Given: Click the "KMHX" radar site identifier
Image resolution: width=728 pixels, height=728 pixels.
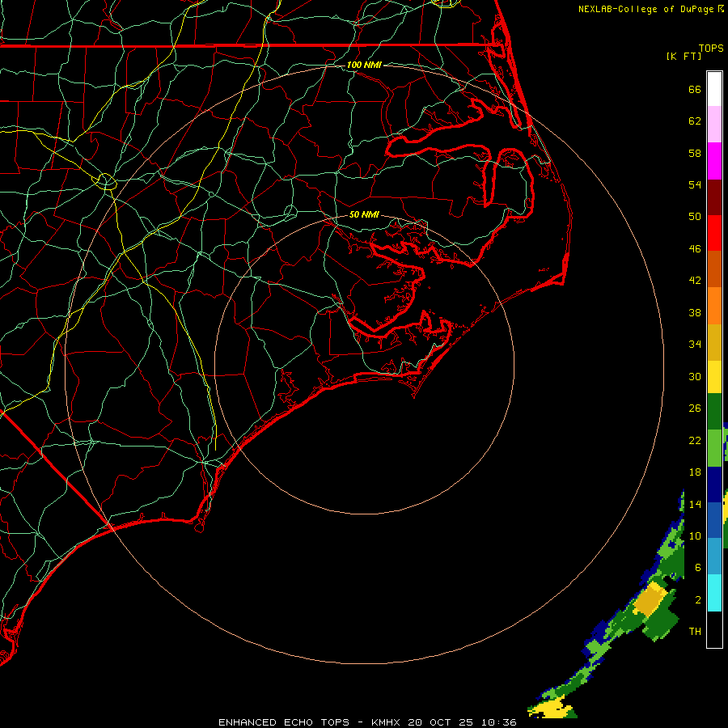Looking at the screenshot, I should coord(387,722).
